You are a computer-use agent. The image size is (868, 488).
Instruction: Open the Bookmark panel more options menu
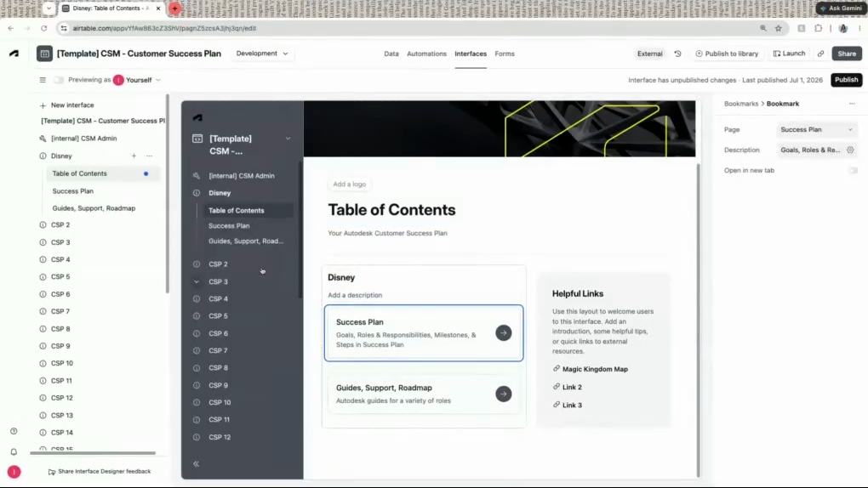click(x=852, y=104)
